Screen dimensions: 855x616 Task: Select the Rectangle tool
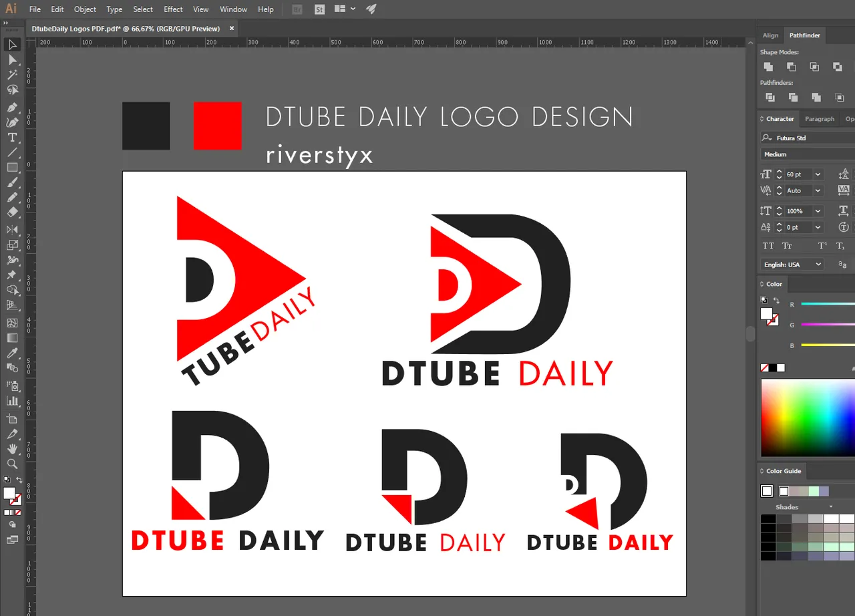coord(12,168)
